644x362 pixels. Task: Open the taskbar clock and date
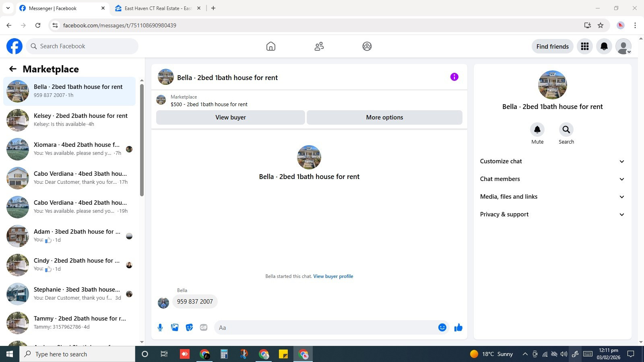pos(608,354)
